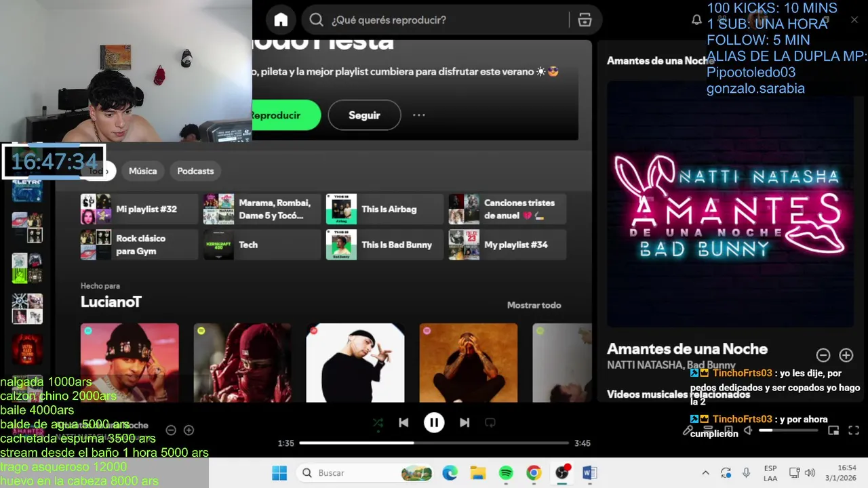Open the mini player icon
The height and width of the screenshot is (488, 868).
click(x=833, y=430)
